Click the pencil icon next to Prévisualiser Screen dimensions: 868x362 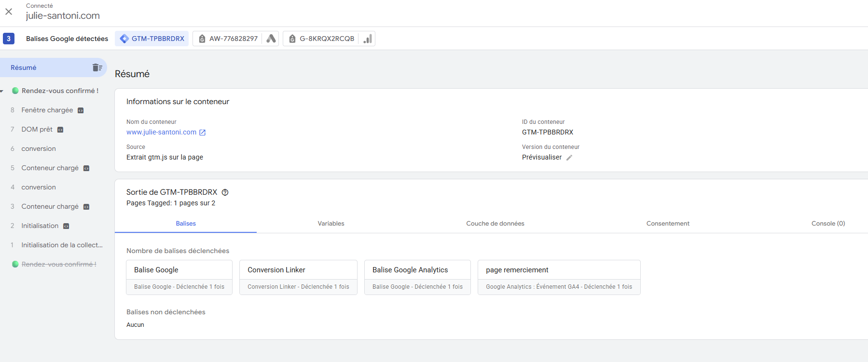[x=569, y=158]
